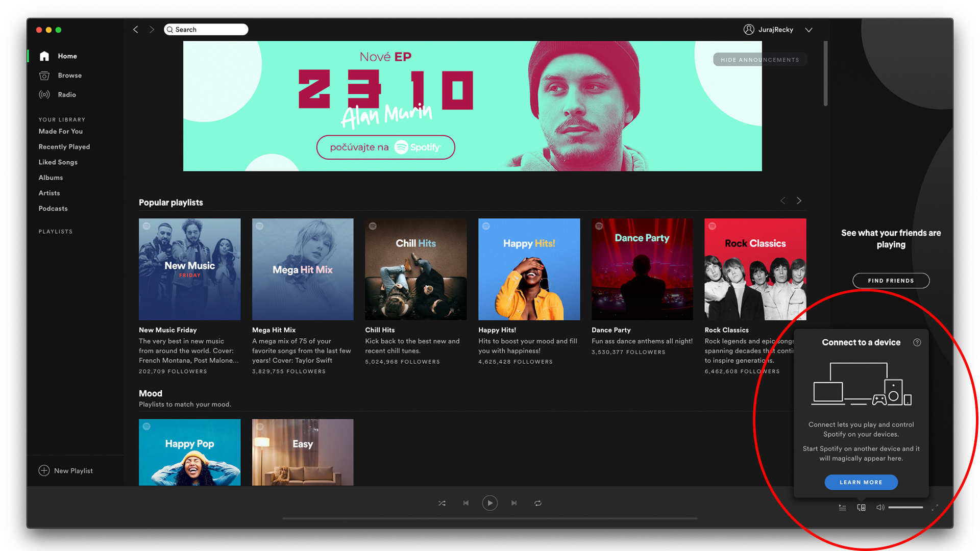Show previous Popular playlists with left chevron
The height and width of the screenshot is (551, 980).
(782, 201)
